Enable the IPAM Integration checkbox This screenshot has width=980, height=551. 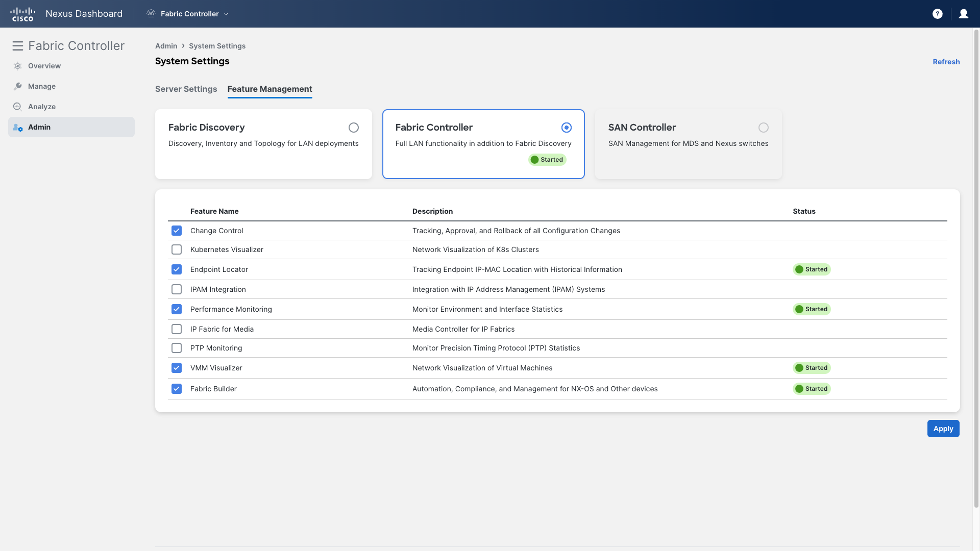177,289
